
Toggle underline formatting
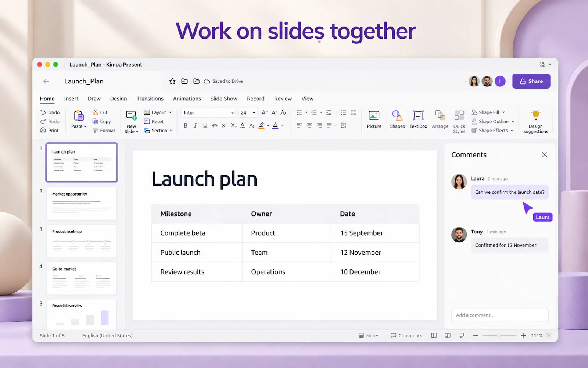pos(205,125)
